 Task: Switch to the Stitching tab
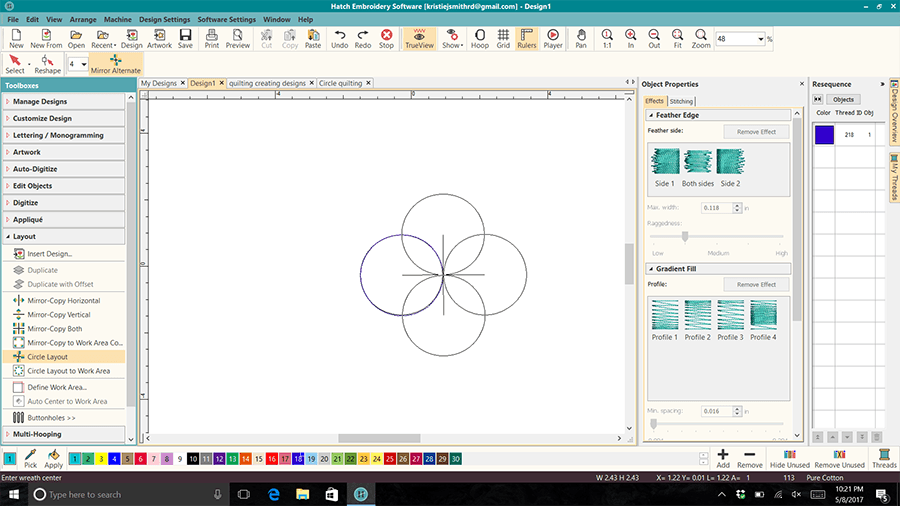(682, 101)
